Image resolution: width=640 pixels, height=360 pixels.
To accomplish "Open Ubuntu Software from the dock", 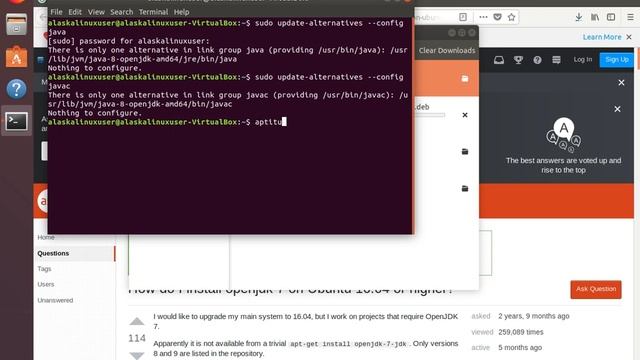I will tap(16, 56).
